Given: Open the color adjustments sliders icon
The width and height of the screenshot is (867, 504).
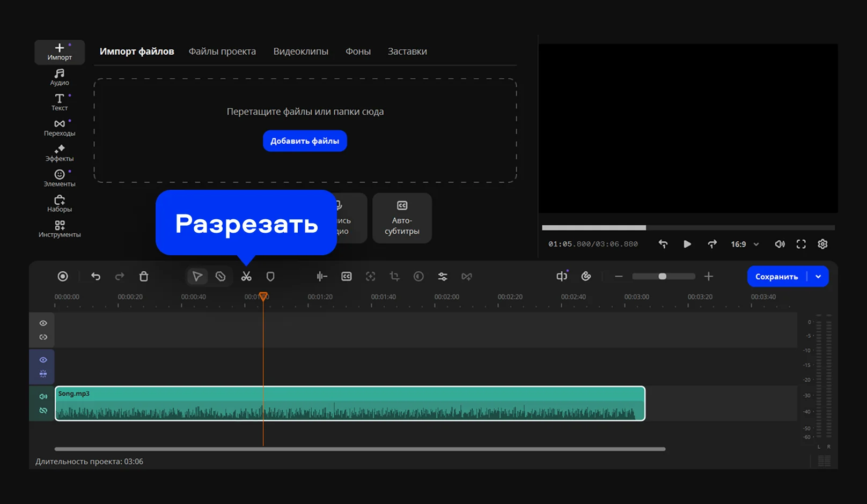Looking at the screenshot, I should 443,277.
